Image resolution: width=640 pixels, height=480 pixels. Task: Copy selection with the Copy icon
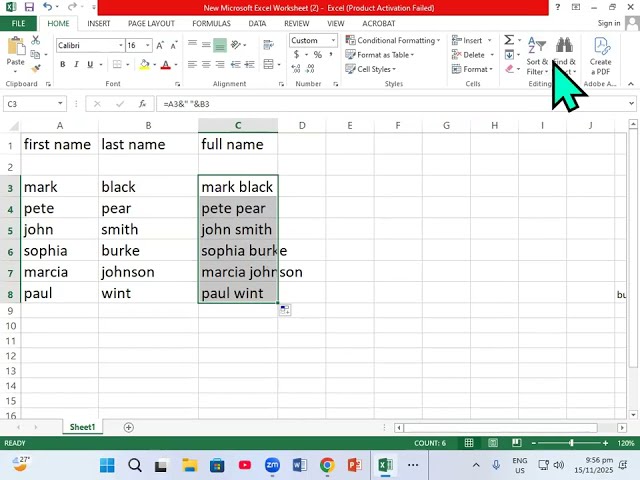click(x=36, y=54)
